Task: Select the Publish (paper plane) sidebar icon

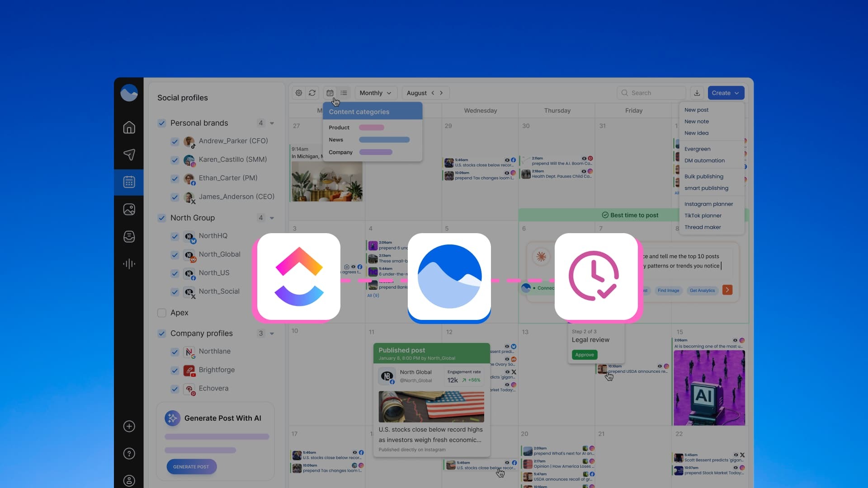Action: (129, 155)
